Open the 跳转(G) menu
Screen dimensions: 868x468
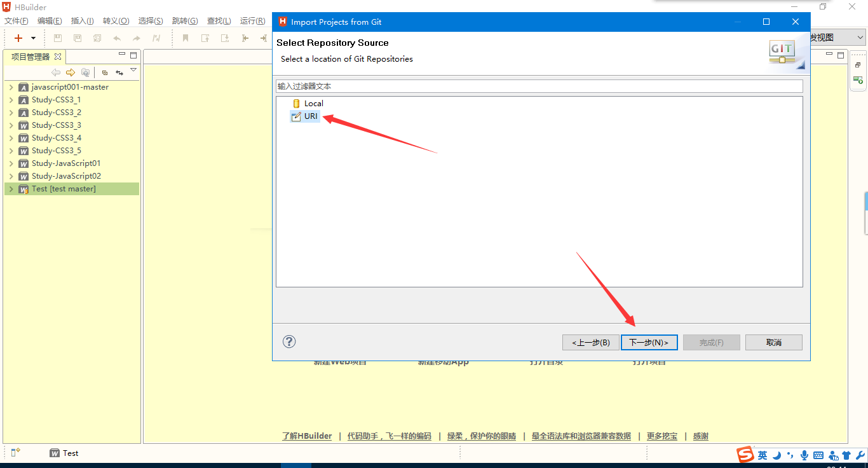tap(185, 21)
